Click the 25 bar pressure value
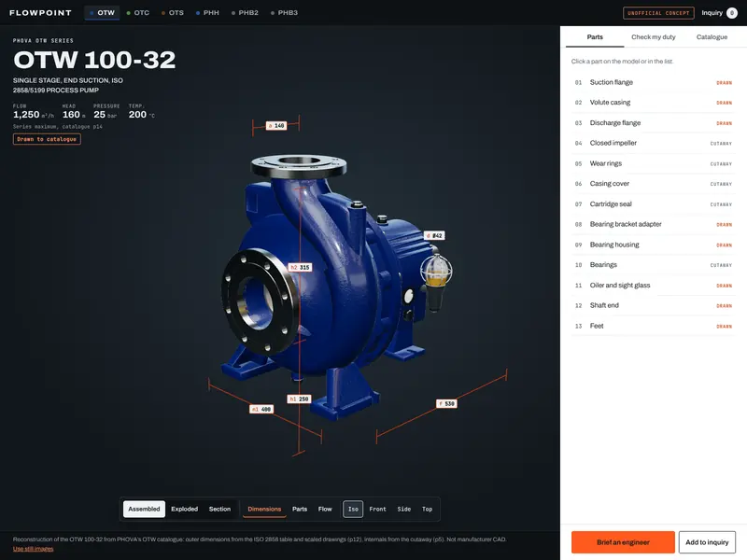 coord(106,115)
